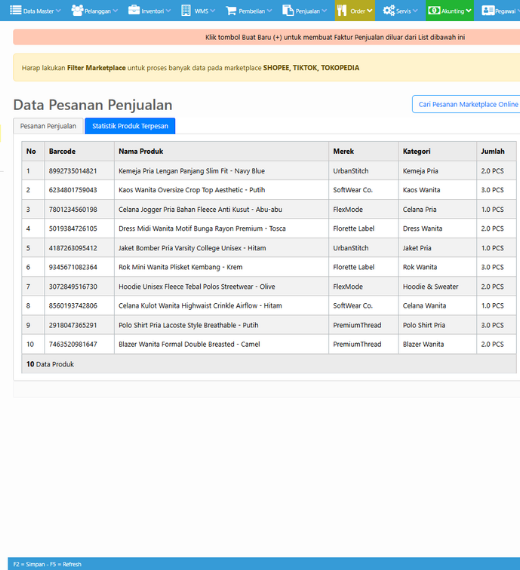Click the Inventori briefcase icon
Viewport: 520px width, 570px height.
coord(134,10)
